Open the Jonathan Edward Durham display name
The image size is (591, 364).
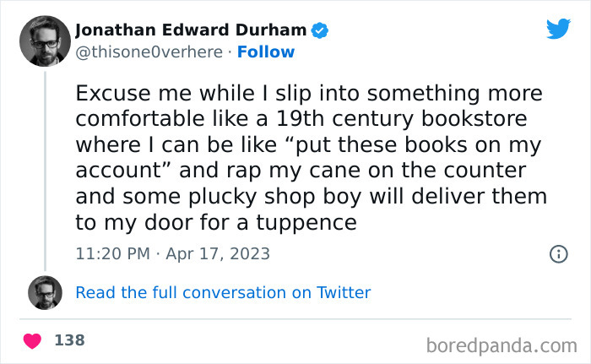[x=191, y=30]
